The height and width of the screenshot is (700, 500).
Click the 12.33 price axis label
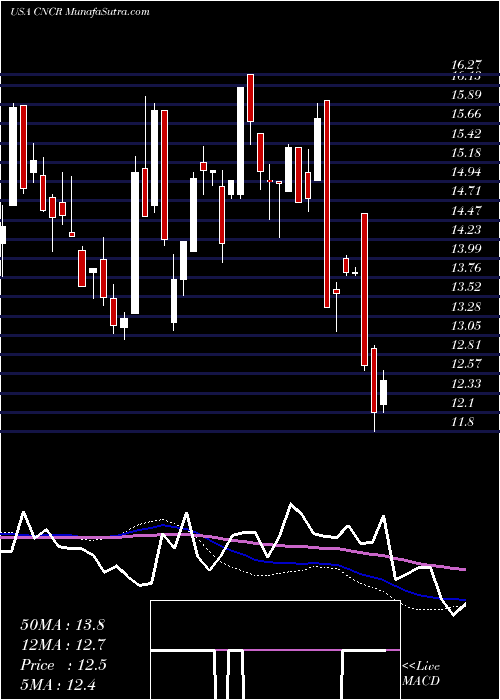pyautogui.click(x=466, y=383)
